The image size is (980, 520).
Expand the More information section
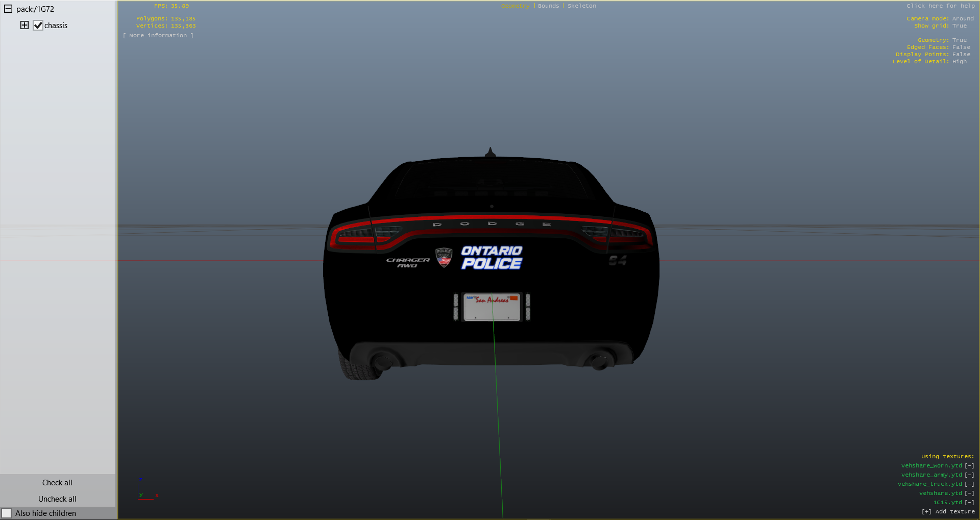click(x=158, y=35)
